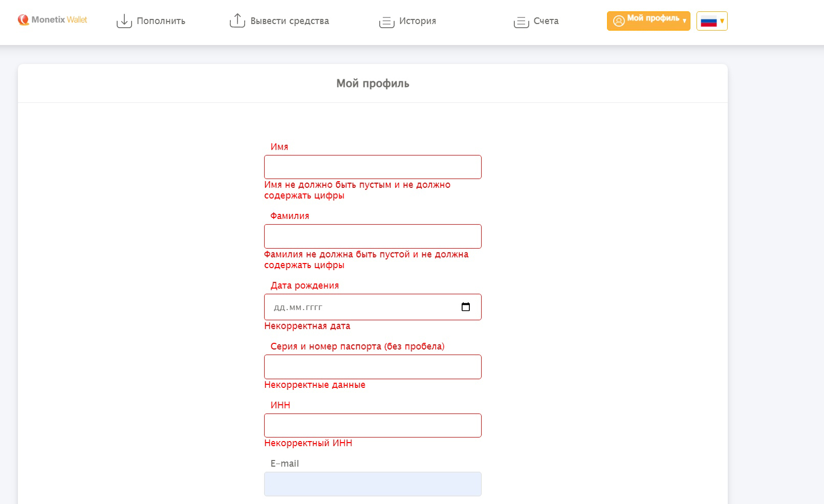Image resolution: width=824 pixels, height=504 pixels.
Task: Click the Имя field label
Action: pyautogui.click(x=279, y=147)
